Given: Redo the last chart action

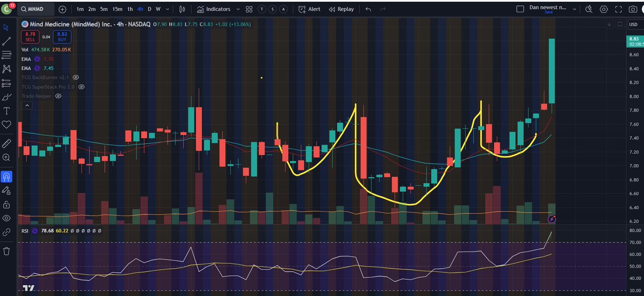Looking at the screenshot, I should (383, 9).
